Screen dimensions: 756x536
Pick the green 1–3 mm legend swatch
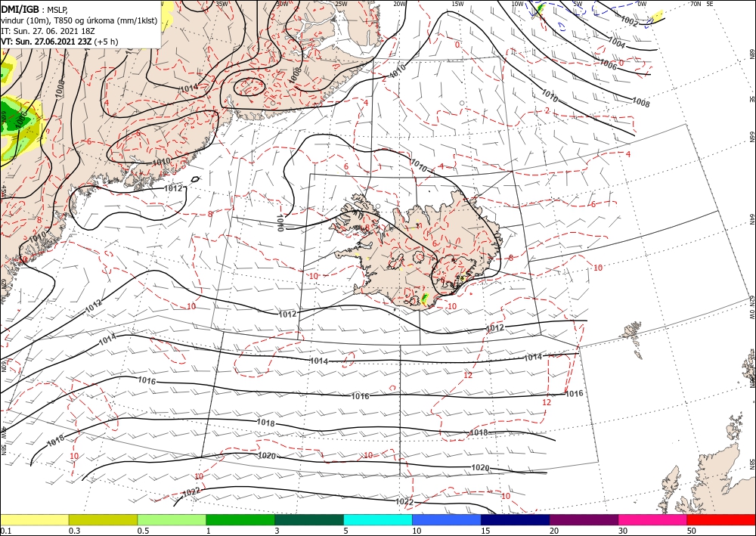tap(240, 519)
